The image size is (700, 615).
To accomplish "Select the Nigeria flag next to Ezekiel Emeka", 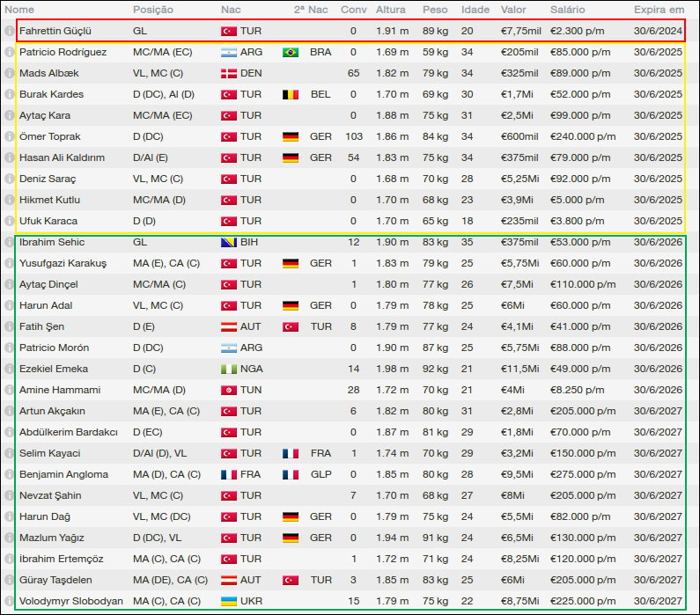I will tap(229, 369).
